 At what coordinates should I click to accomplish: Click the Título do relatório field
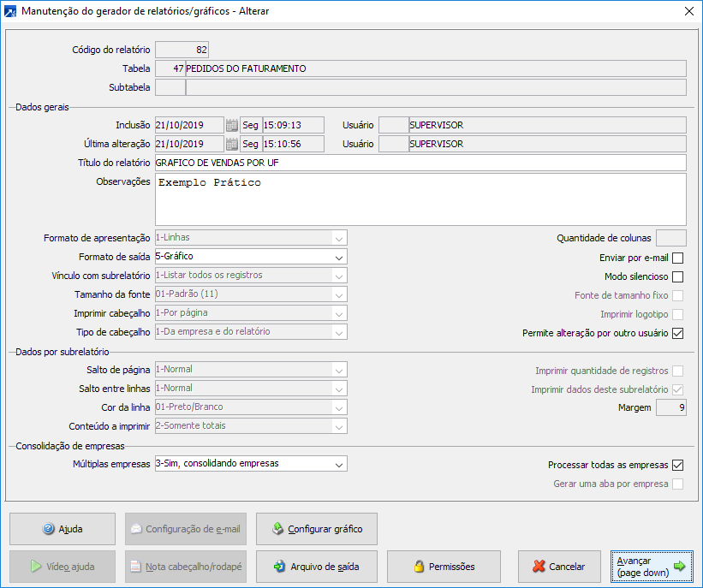pyautogui.click(x=420, y=163)
